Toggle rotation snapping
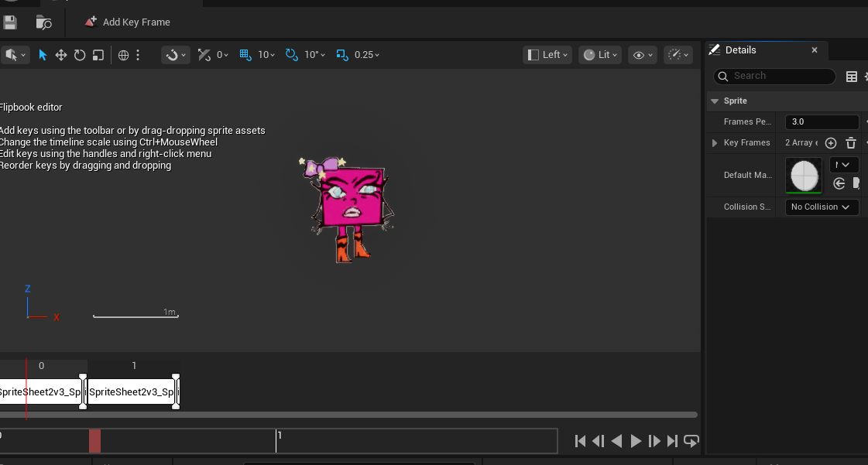Viewport: 868px width, 465px height. 292,55
